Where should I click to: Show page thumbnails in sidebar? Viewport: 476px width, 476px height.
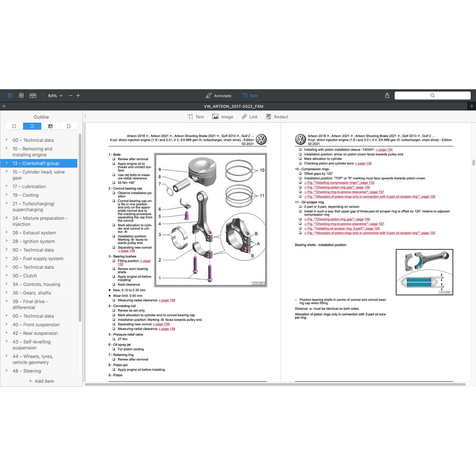click(68, 126)
